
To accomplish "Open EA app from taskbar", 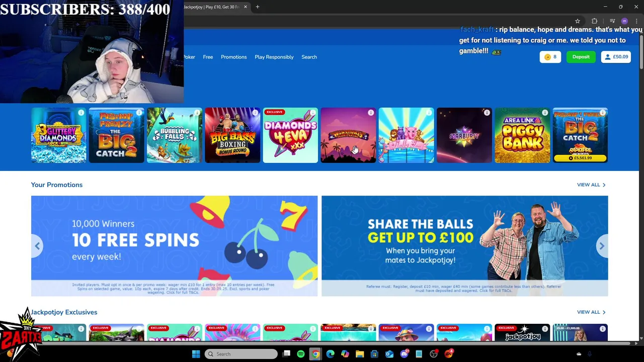I will pos(448,354).
